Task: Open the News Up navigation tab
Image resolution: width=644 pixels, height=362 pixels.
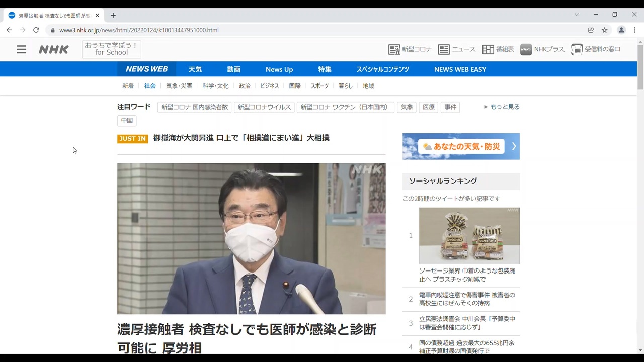Action: click(279, 69)
